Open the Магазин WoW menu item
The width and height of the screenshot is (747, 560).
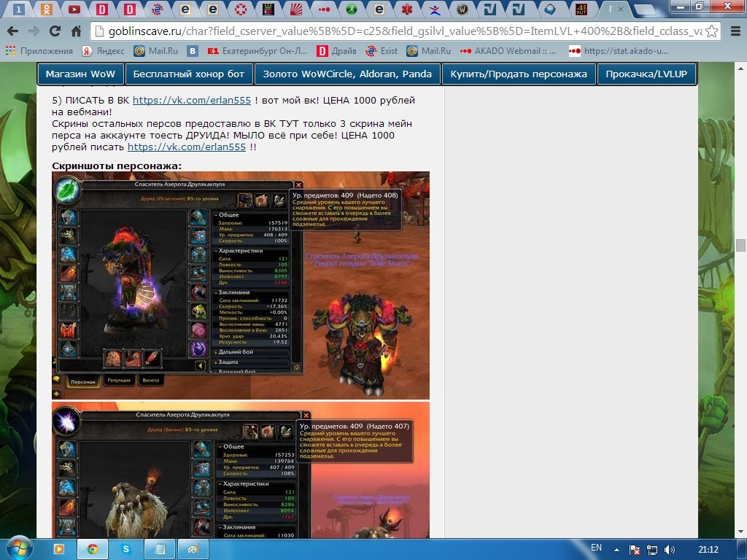point(80,74)
